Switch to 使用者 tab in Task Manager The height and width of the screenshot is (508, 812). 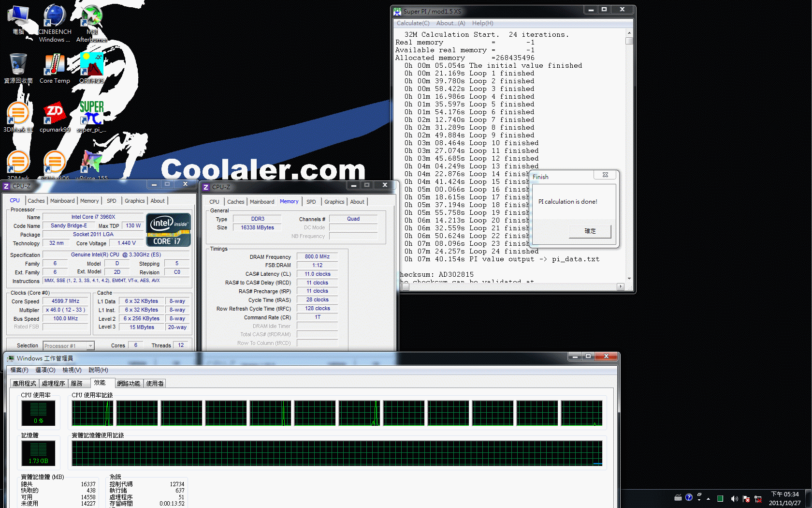(x=155, y=383)
